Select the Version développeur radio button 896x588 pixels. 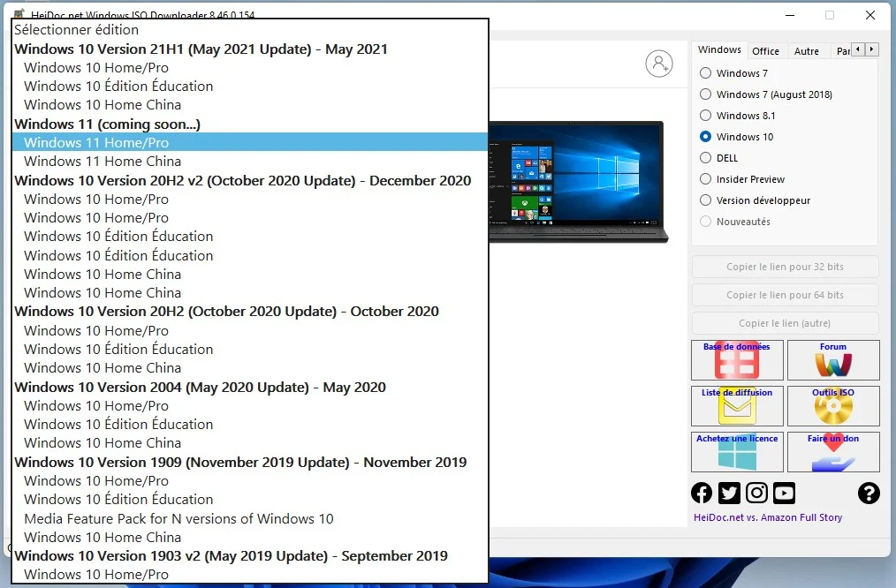pyautogui.click(x=706, y=200)
